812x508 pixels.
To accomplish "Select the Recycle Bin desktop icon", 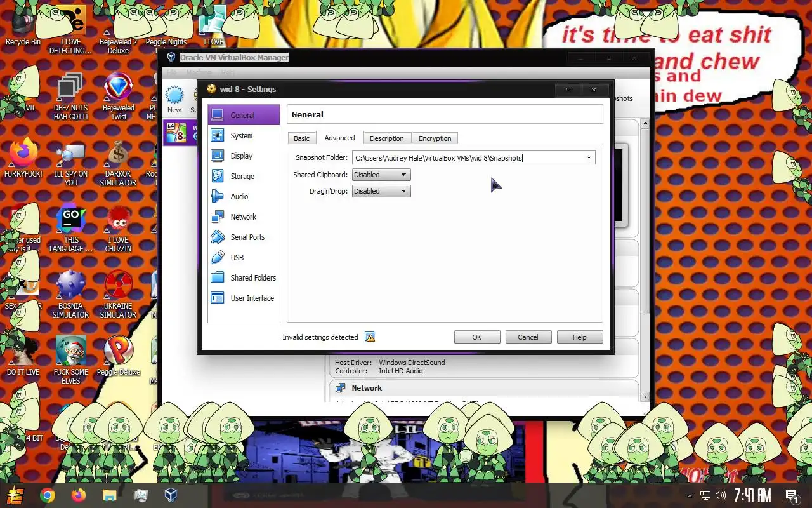I will click(23, 25).
